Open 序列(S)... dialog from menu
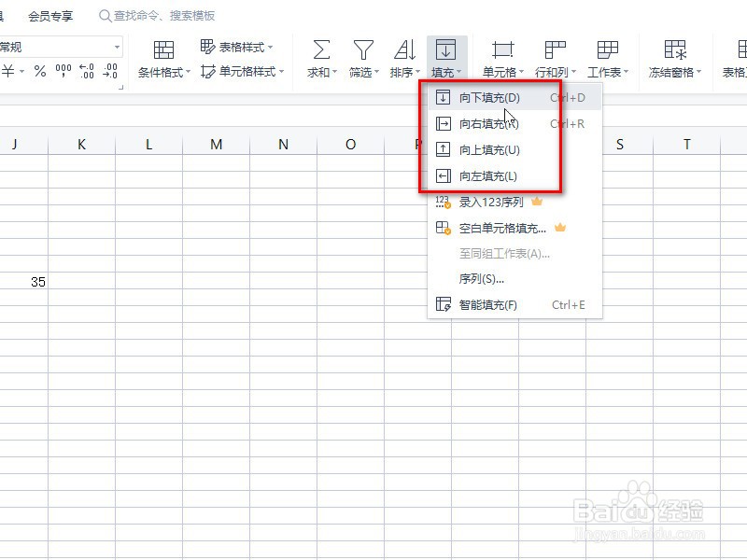Image resolution: width=747 pixels, height=560 pixels. tap(515, 279)
